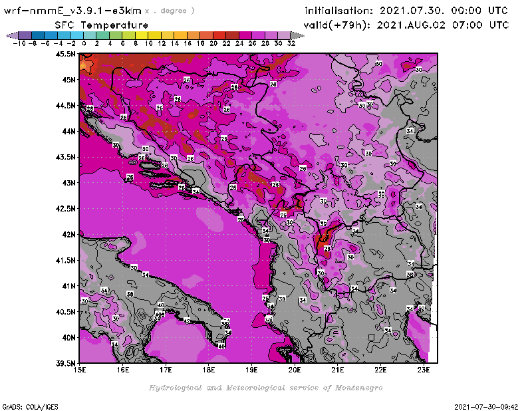Click the '41N' latitude label

pos(69,286)
